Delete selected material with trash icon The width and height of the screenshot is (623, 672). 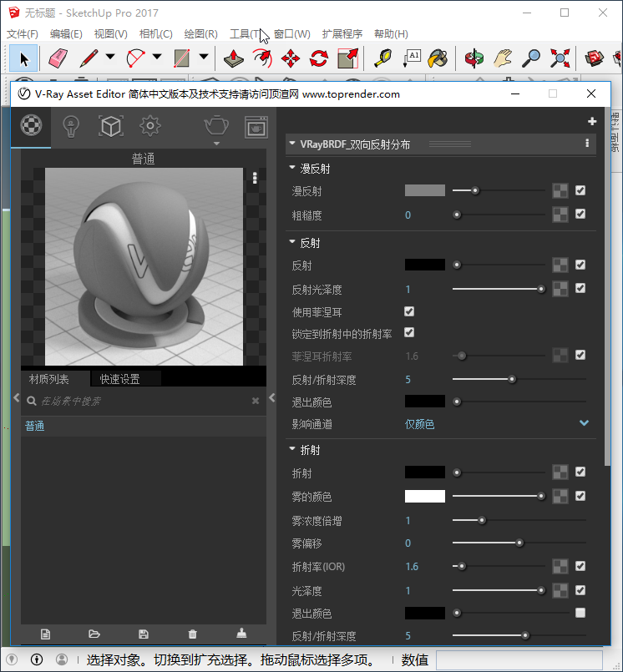[193, 634]
